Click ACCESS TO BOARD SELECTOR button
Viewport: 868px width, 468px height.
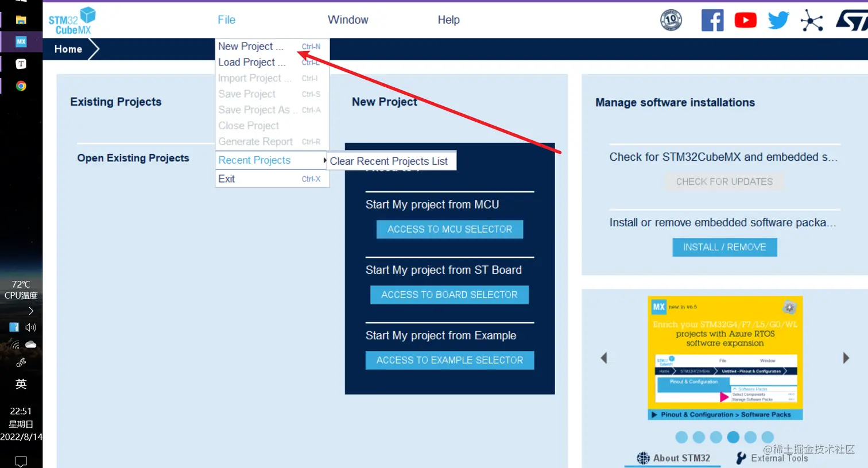coord(449,295)
